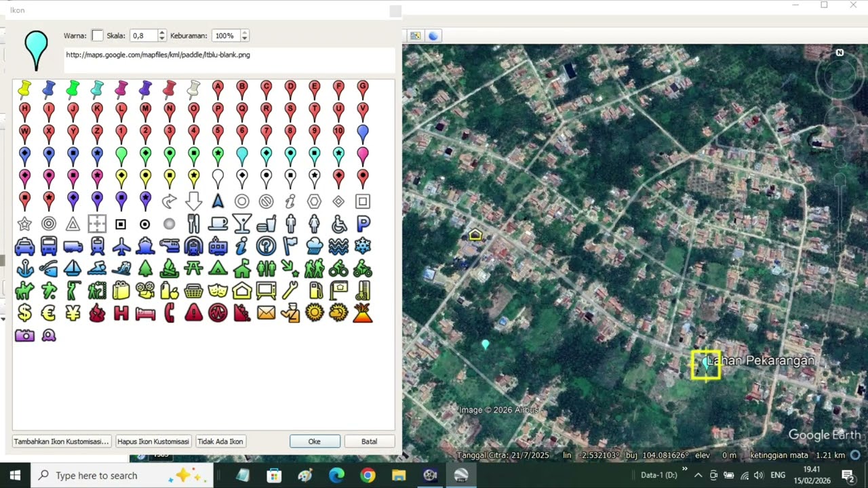Click the taskbar search box
The width and height of the screenshot is (868, 488).
(122, 475)
